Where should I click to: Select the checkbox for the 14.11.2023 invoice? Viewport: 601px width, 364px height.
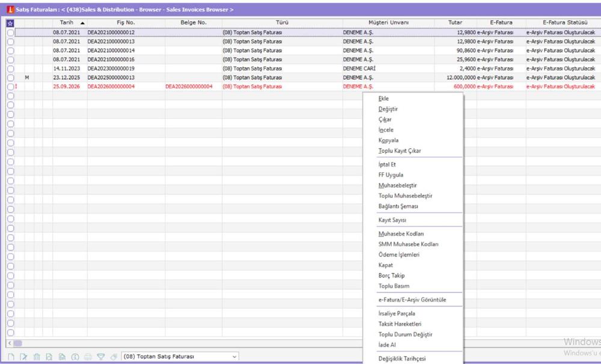point(10,69)
